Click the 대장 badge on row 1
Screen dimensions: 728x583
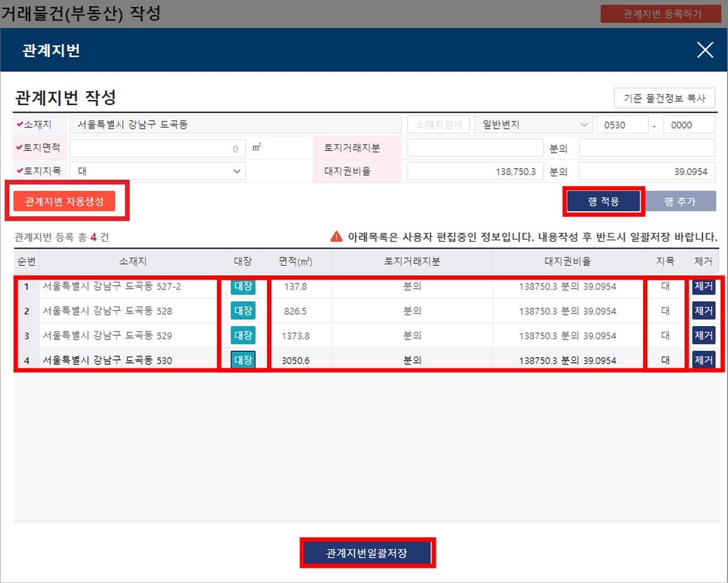243,286
